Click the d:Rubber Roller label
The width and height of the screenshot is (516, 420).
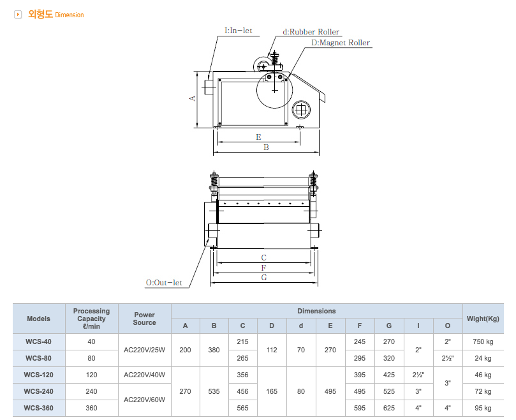click(x=311, y=31)
